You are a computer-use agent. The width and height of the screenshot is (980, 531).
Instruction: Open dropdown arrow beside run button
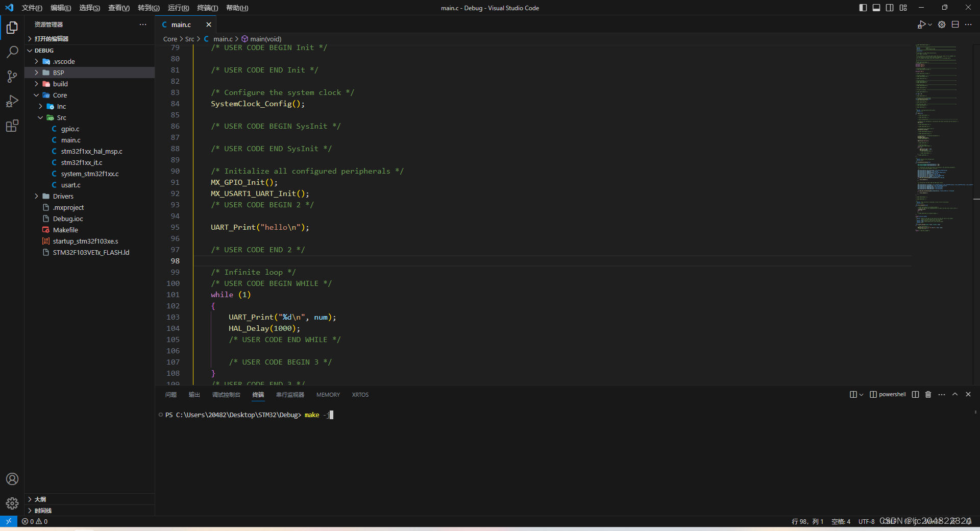930,25
